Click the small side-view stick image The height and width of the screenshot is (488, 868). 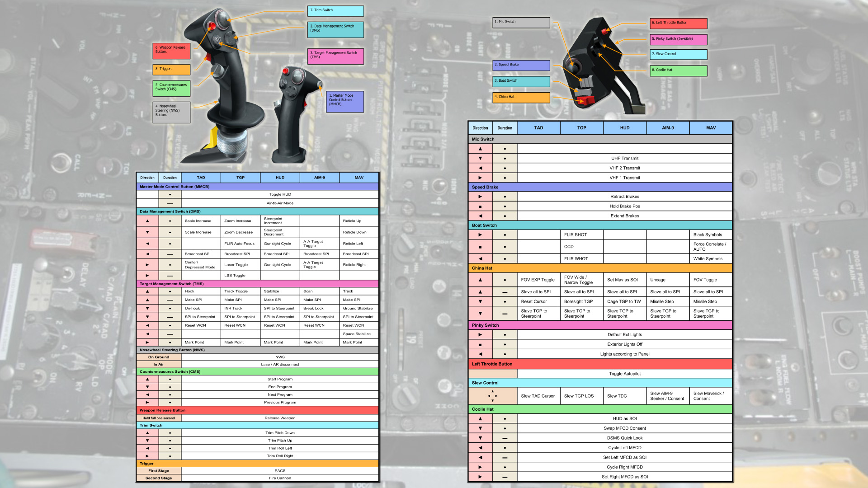click(297, 114)
